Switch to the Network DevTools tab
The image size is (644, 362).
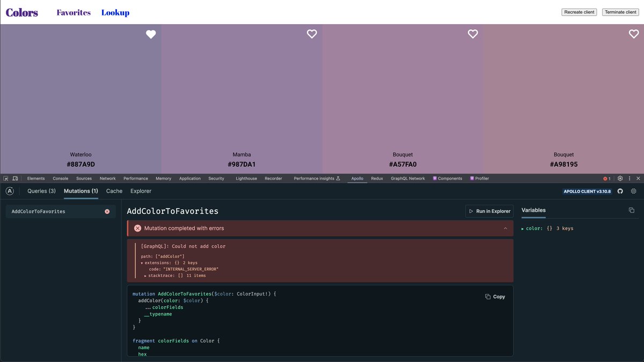[x=107, y=179]
